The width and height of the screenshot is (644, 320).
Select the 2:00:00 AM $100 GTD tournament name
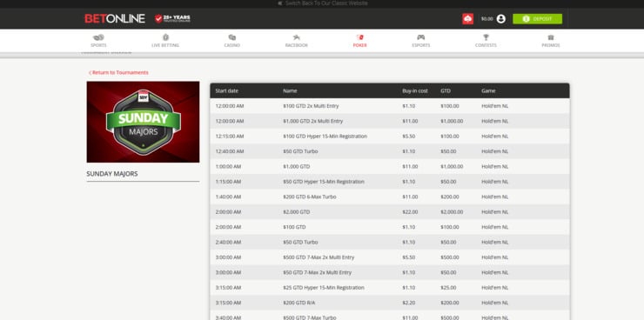(x=294, y=227)
